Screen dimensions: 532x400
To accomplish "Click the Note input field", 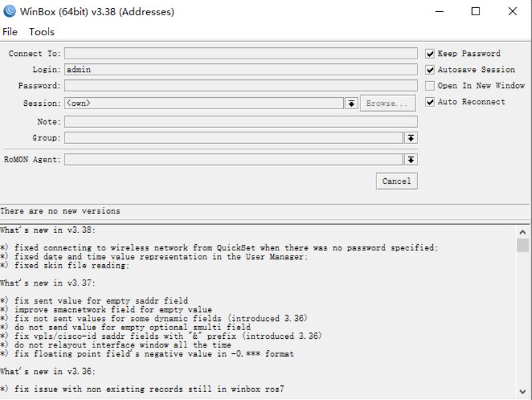I will click(x=241, y=122).
